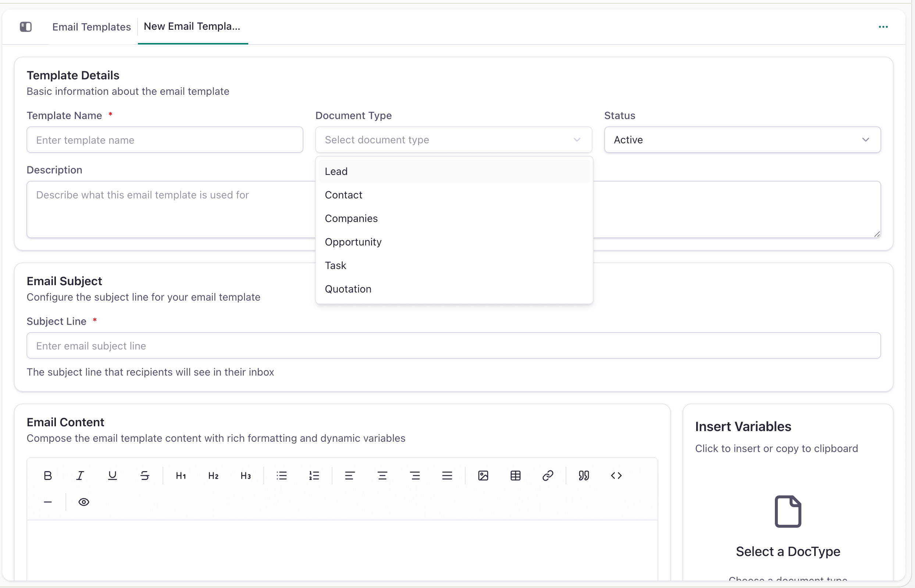Toggle code view with angle brackets icon
Image resolution: width=915 pixels, height=588 pixels.
pyautogui.click(x=616, y=476)
